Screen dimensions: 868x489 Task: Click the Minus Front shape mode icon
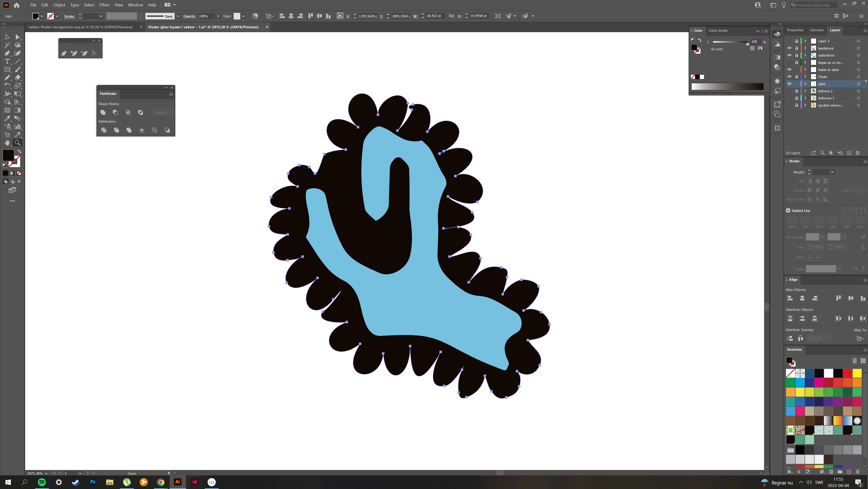[x=115, y=113]
